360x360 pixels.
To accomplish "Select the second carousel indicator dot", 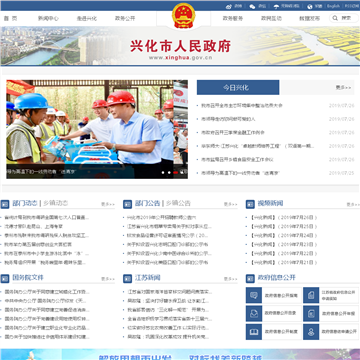I will click(x=169, y=172).
